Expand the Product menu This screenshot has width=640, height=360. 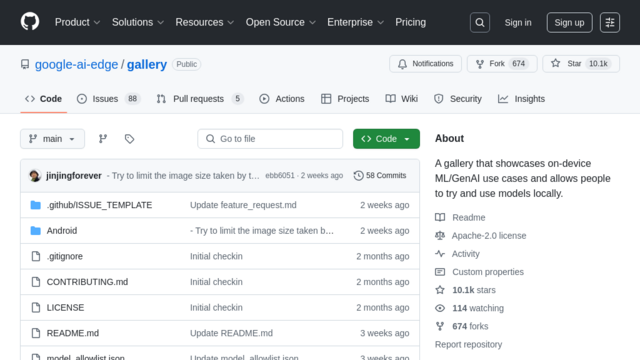pos(78,22)
